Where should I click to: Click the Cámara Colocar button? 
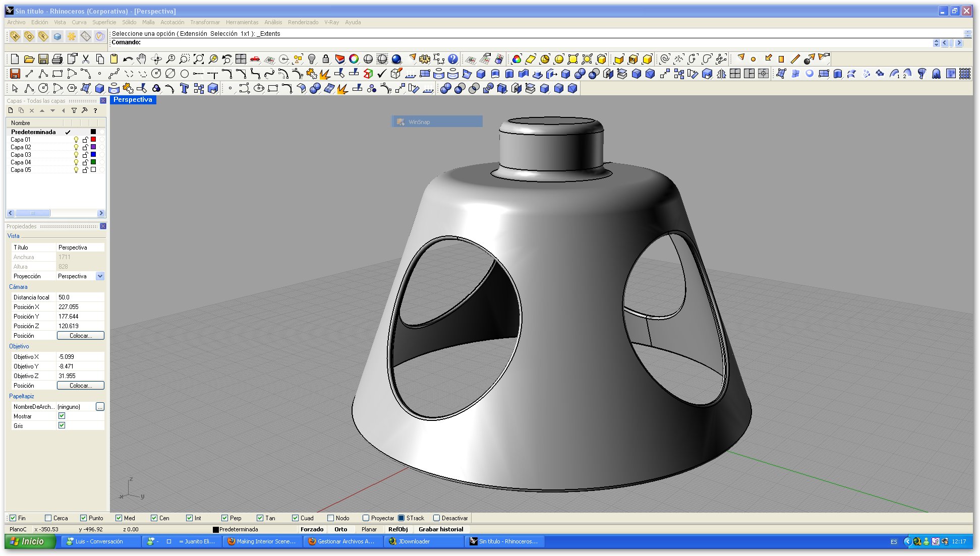coord(80,336)
